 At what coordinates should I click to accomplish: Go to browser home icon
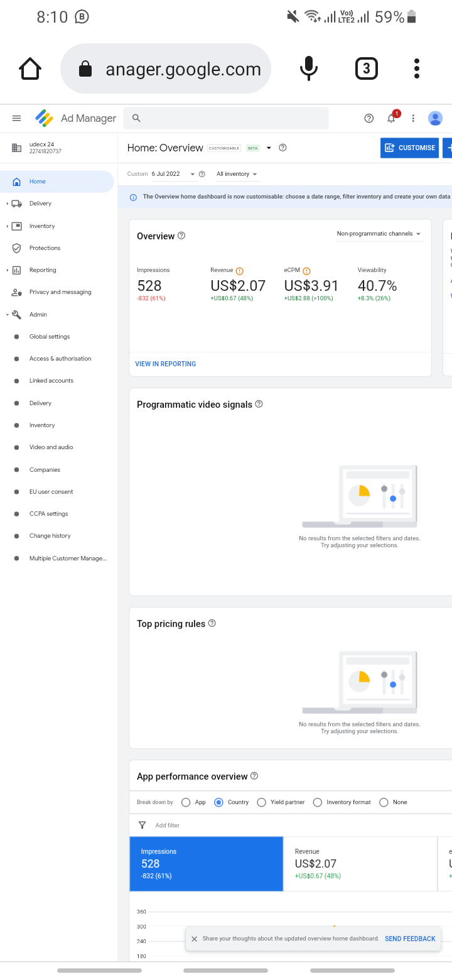click(30, 68)
